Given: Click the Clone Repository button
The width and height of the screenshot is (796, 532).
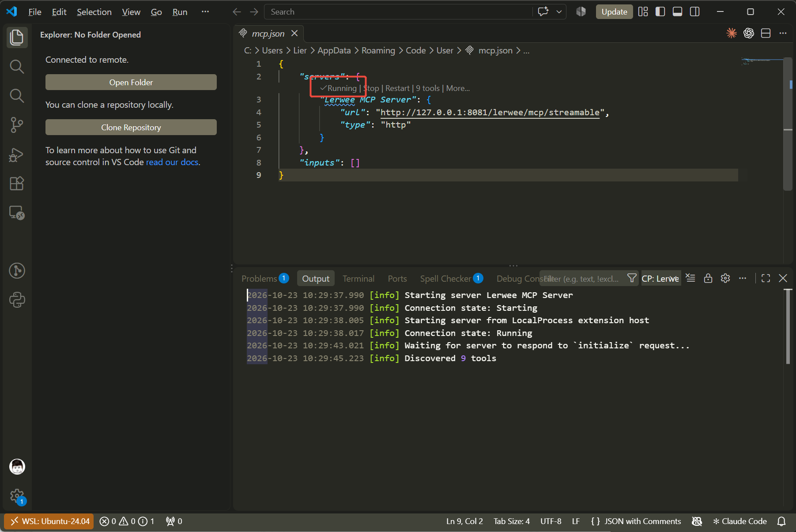Looking at the screenshot, I should [x=131, y=127].
